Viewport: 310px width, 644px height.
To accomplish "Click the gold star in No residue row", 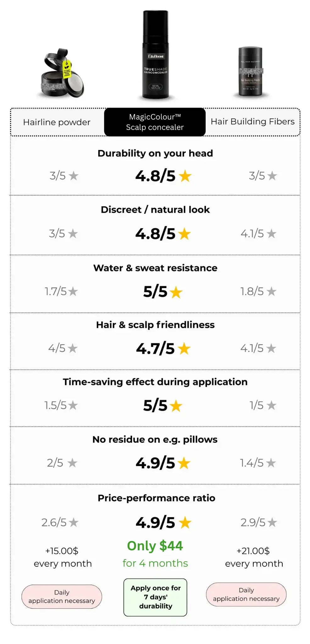I will click(x=184, y=463).
